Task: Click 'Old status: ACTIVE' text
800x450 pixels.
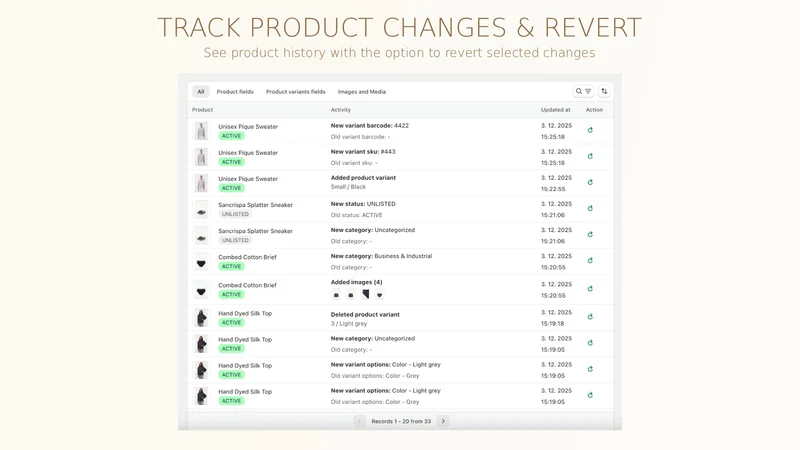Action: [x=356, y=215]
